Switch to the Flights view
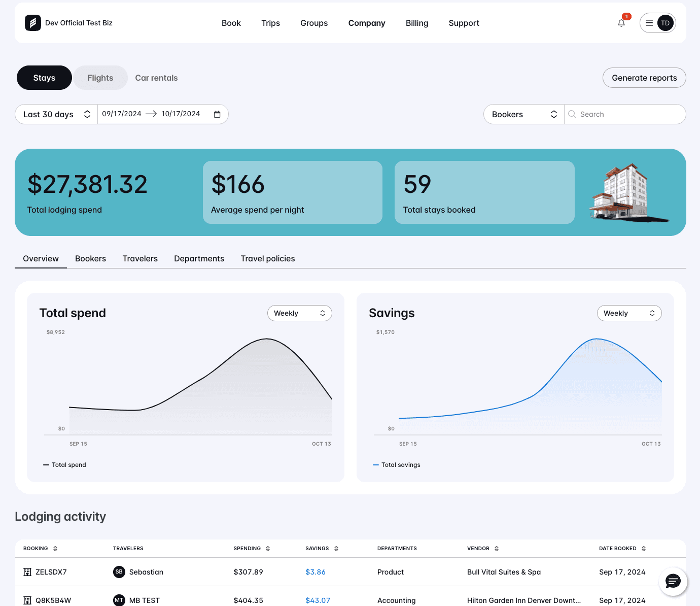Screen dimensions: 700x606 (100, 78)
